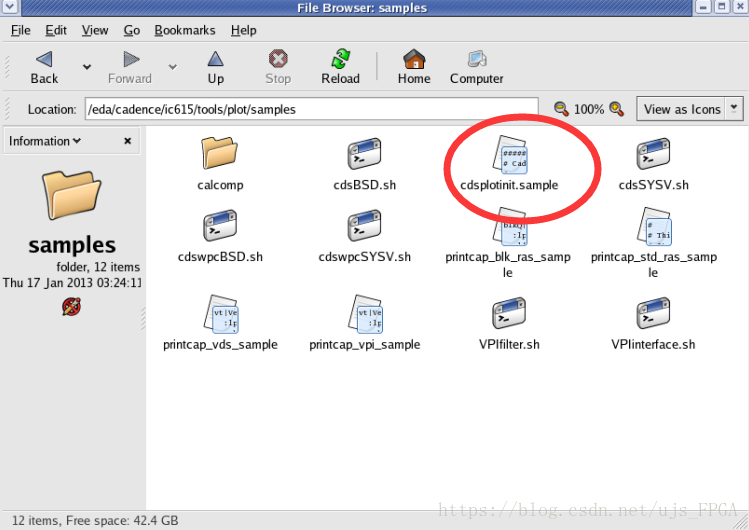Go to Home using the toolbar
Image resolution: width=749 pixels, height=530 pixels.
click(x=414, y=67)
